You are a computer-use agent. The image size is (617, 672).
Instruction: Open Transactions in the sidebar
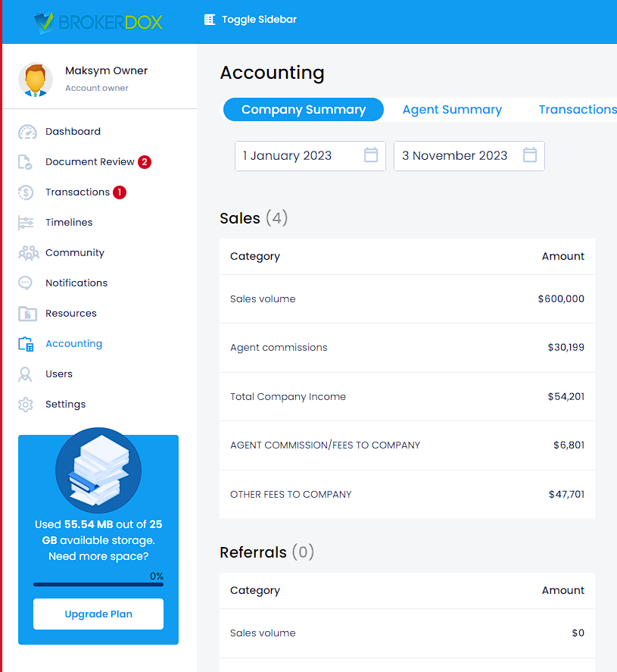pos(77,192)
